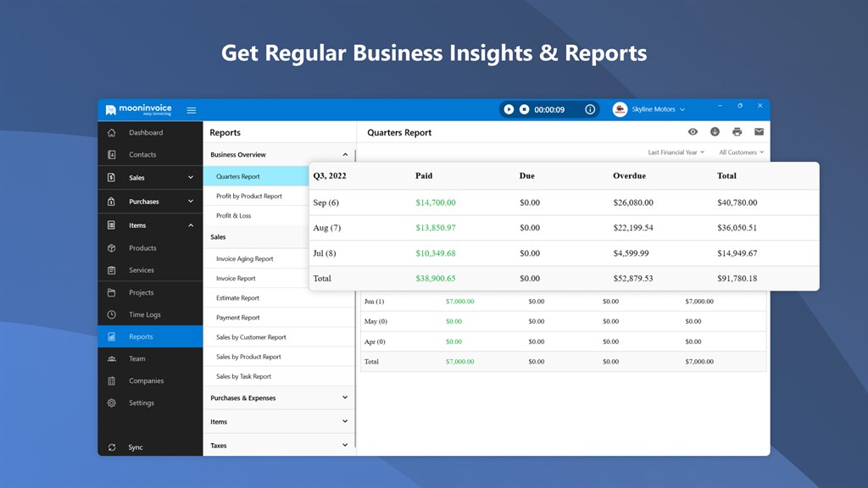Click the Products box icon
The image size is (868, 488).
click(x=111, y=248)
